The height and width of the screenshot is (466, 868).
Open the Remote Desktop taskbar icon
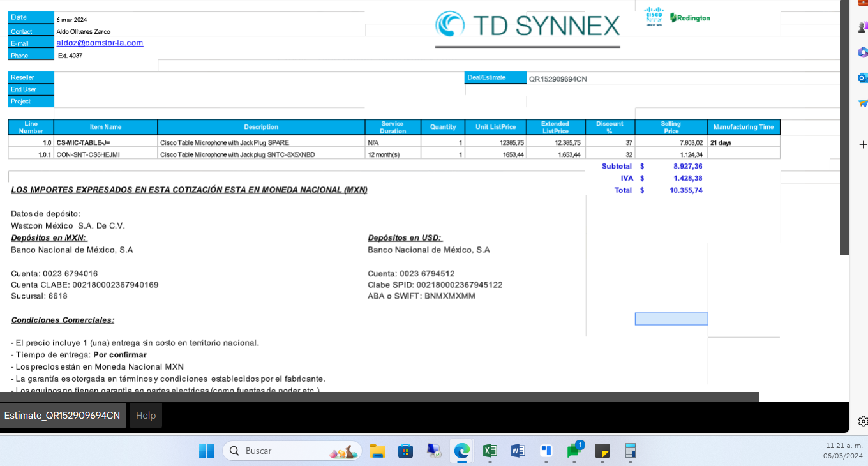434,451
